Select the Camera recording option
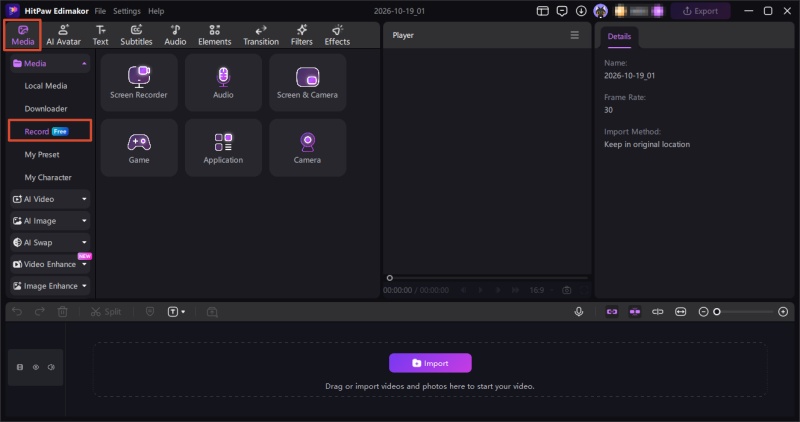 [x=307, y=148]
